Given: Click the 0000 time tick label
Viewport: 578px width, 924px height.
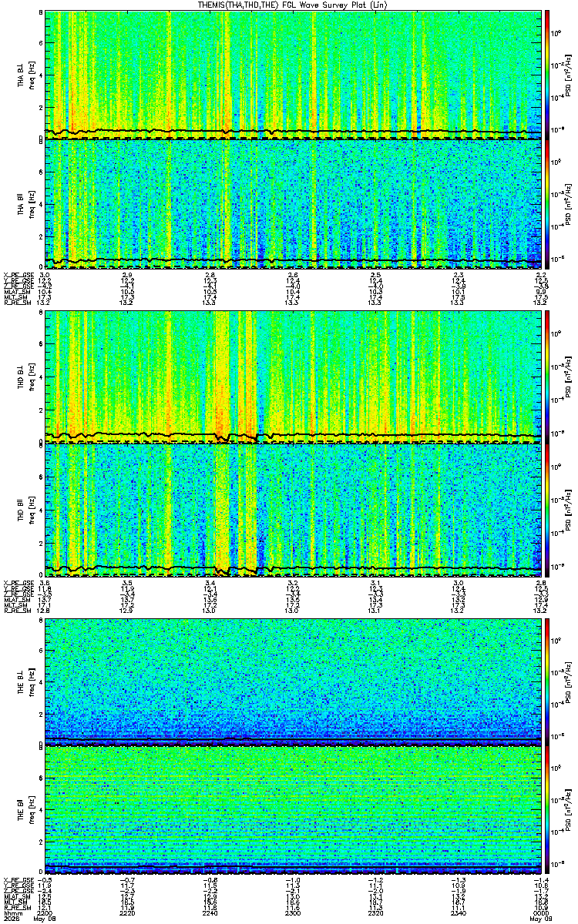Looking at the screenshot, I should pyautogui.click(x=541, y=912).
